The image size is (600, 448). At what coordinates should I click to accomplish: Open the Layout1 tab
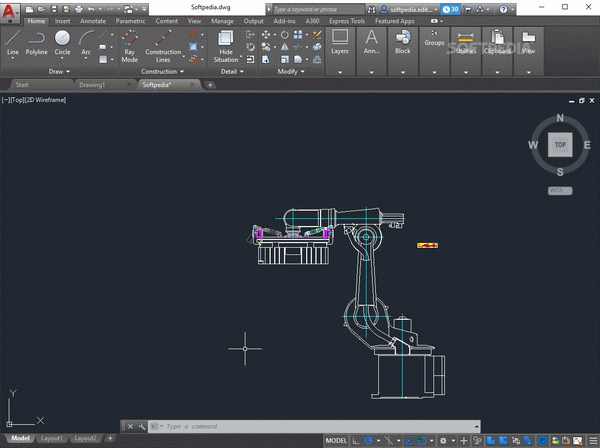52,438
